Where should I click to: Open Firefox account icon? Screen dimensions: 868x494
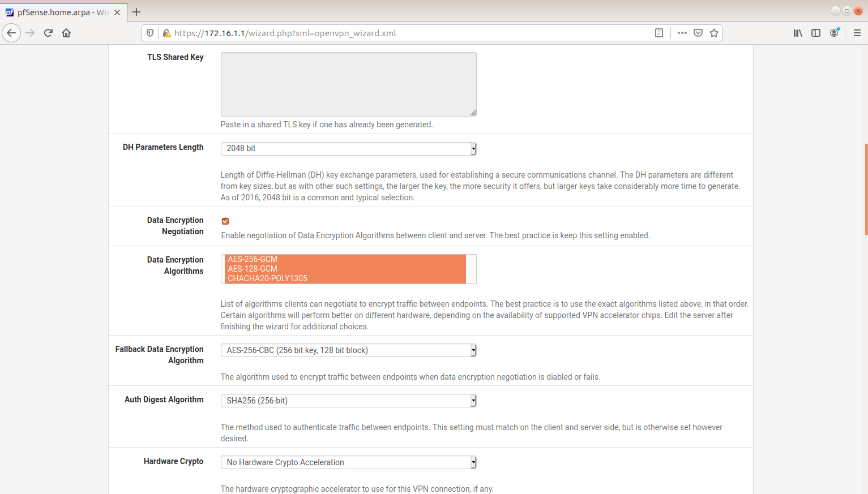point(834,33)
